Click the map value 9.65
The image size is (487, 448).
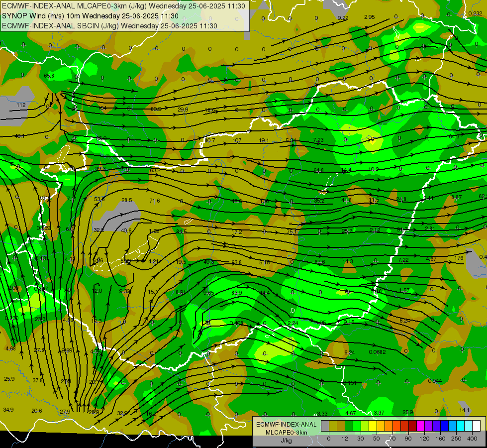tap(209, 293)
